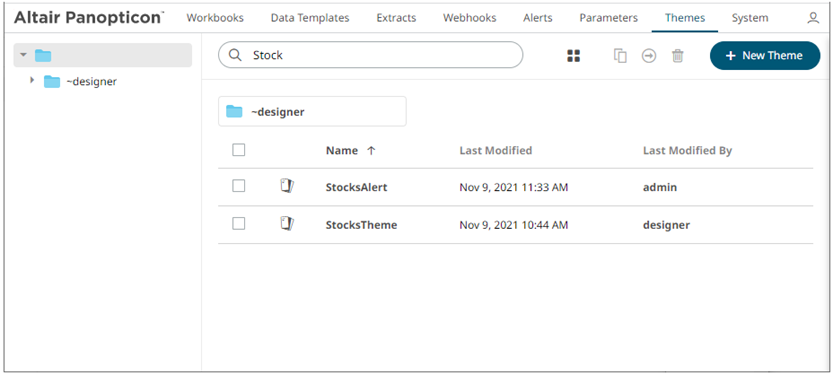
Task: Click the designer modified-by cell
Action: [666, 225]
